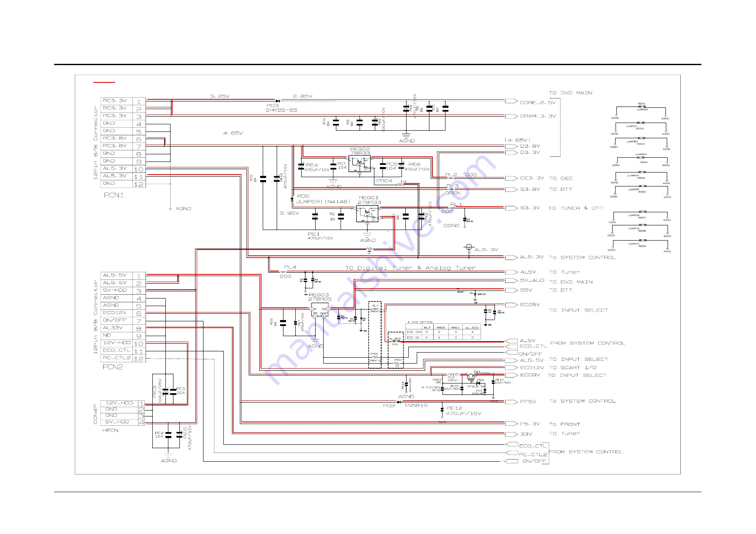The height and width of the screenshot is (534, 756).
Task: Select the TO SCART I/O text
Action: [x=572, y=367]
